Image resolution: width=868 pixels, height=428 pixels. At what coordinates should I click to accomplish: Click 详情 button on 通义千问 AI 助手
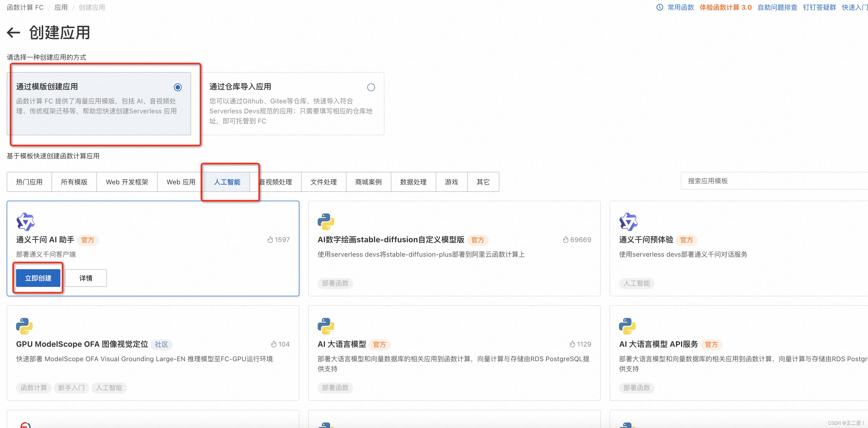(86, 278)
